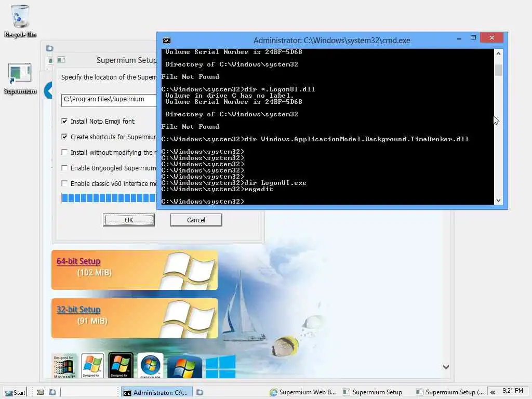Switch to second Supermium Setup taskbar button
The image size is (532, 399).
point(449,392)
